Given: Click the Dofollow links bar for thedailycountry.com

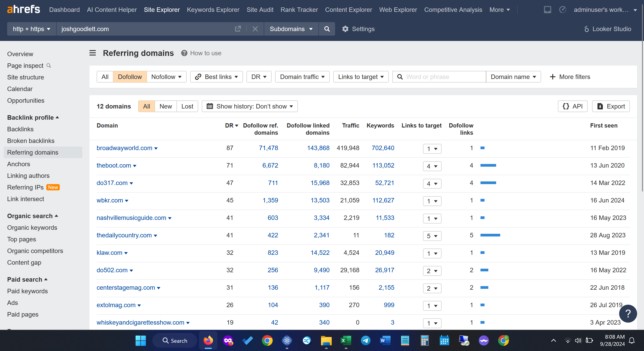Looking at the screenshot, I should point(490,235).
